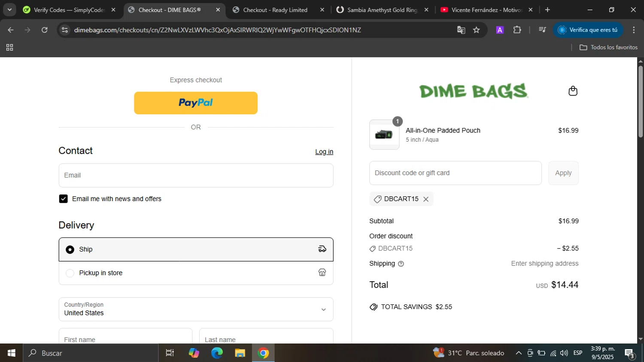Click the Verifica que eres tú profile button
This screenshot has width=644, height=362.
pos(588,30)
